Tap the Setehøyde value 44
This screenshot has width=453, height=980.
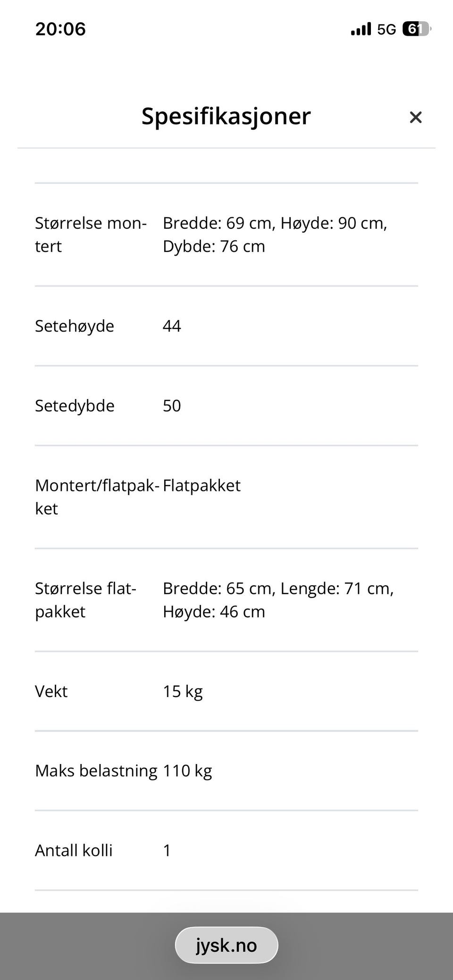pos(172,326)
